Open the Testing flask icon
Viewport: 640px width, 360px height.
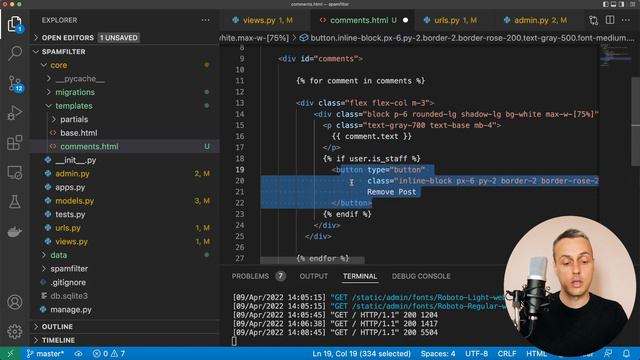click(x=15, y=202)
